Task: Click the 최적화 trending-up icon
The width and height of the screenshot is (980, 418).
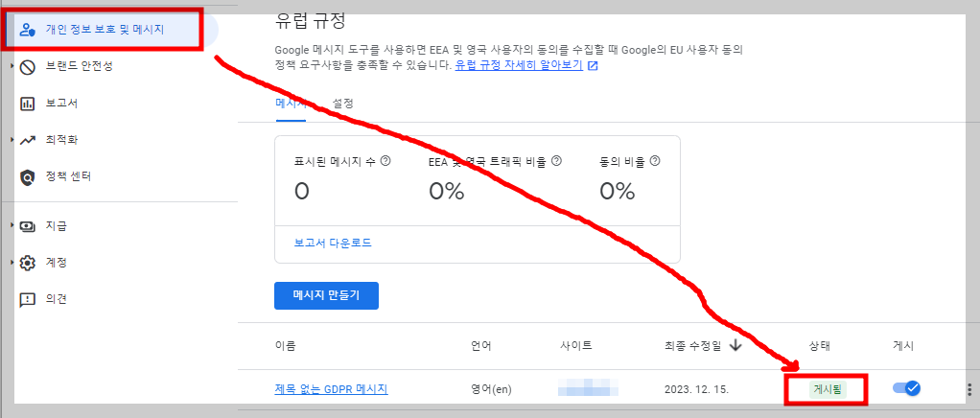Action: [28, 141]
